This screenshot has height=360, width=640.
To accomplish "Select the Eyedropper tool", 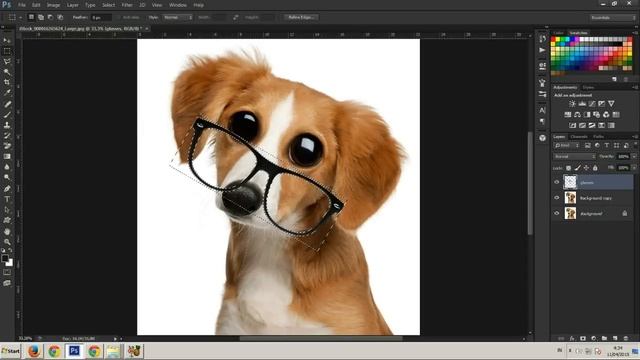I will click(x=7, y=93).
